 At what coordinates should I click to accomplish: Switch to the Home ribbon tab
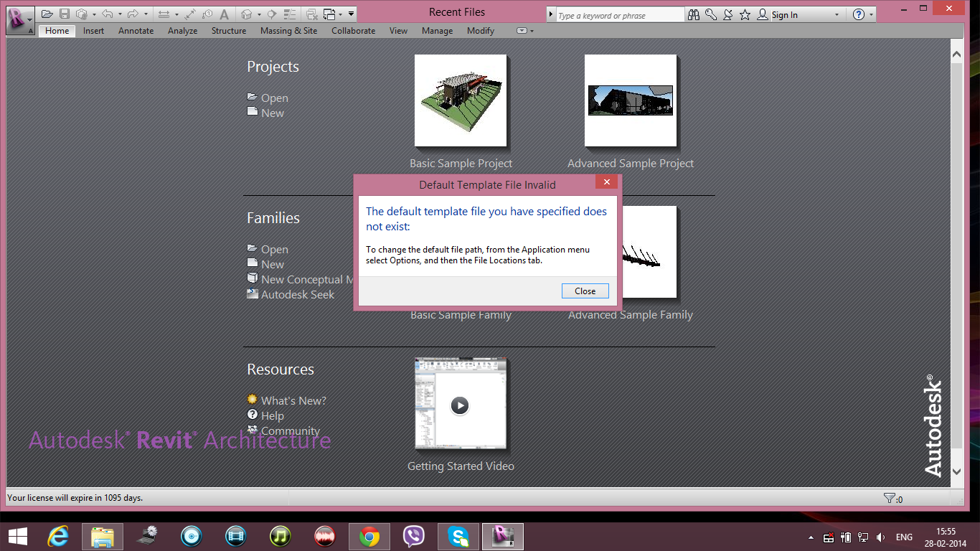pyautogui.click(x=57, y=31)
